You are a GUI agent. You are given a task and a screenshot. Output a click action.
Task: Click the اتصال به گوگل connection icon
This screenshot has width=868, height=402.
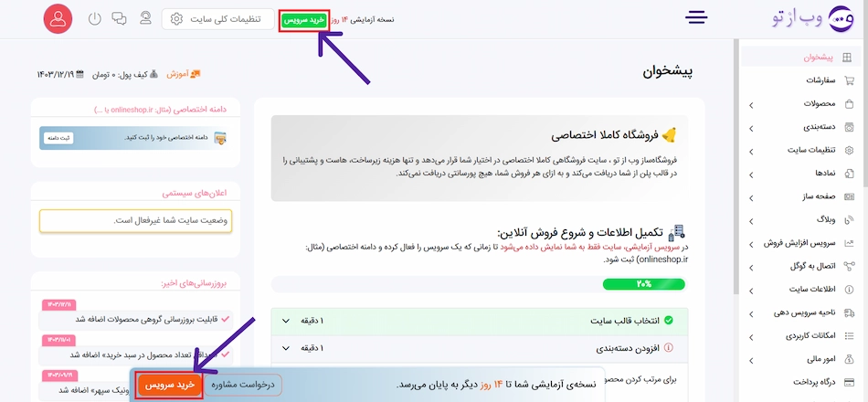click(x=849, y=267)
